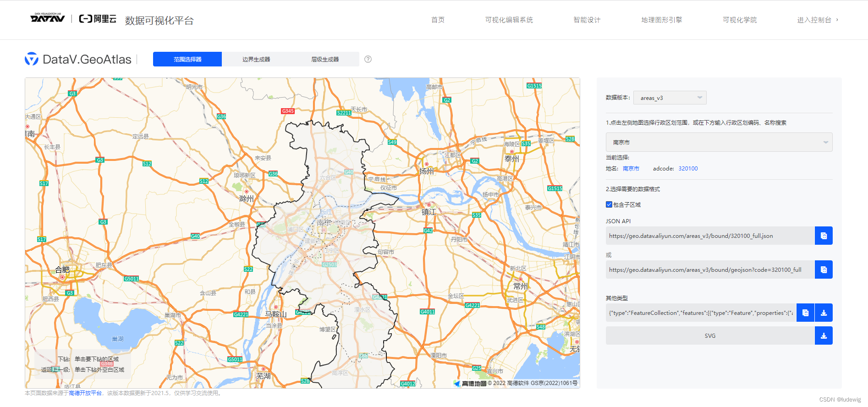Click 滁州 city label on map
Viewport: 868px width, 407px height.
pos(246,198)
